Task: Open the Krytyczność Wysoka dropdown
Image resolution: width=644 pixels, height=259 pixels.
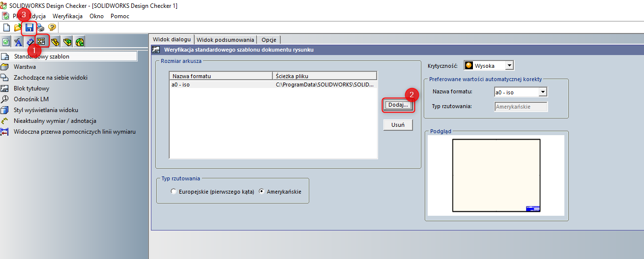Action: click(x=509, y=65)
